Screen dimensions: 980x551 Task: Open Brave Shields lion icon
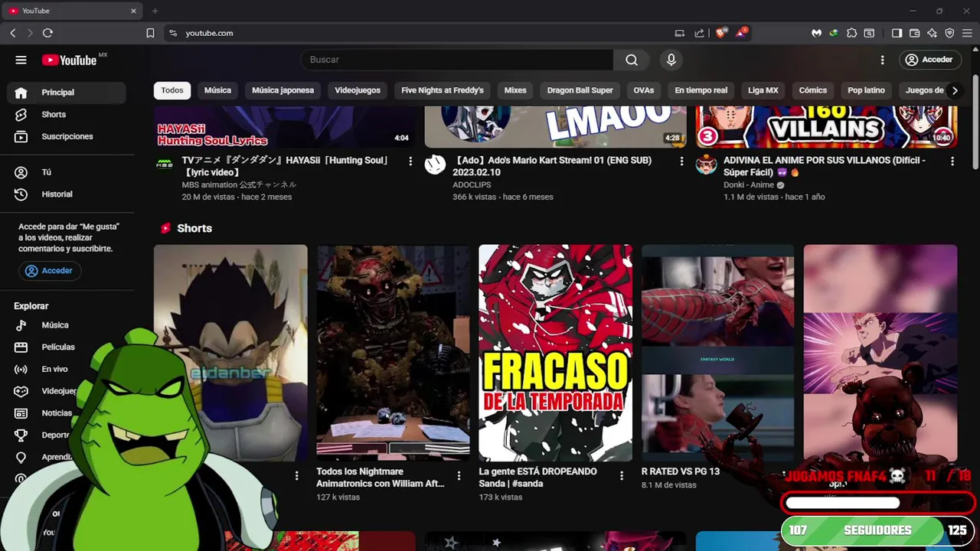point(720,33)
